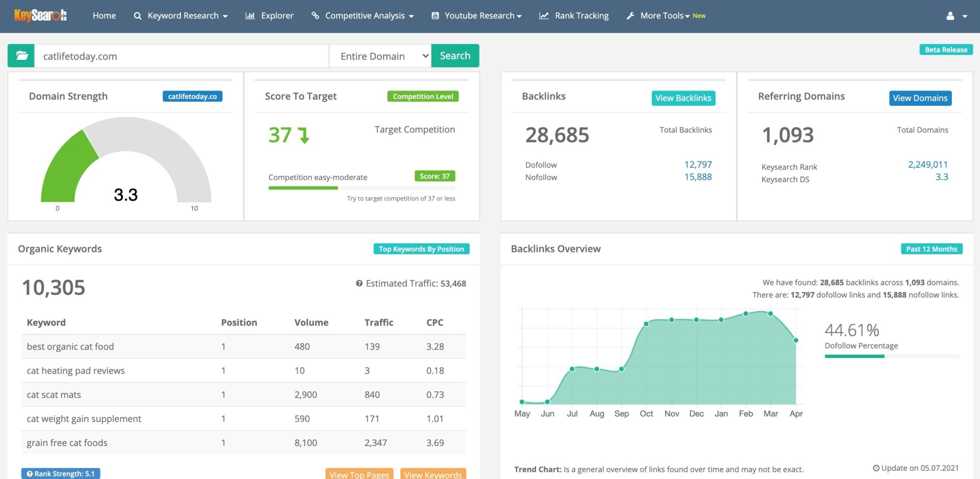Click the View Backlinks button

click(x=683, y=98)
